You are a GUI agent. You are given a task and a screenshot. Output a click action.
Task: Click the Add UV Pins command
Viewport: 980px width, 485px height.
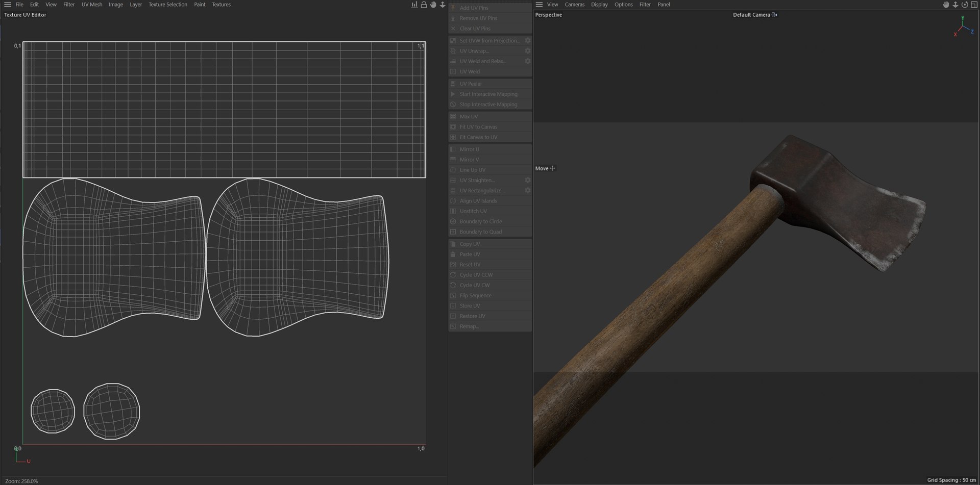point(490,8)
